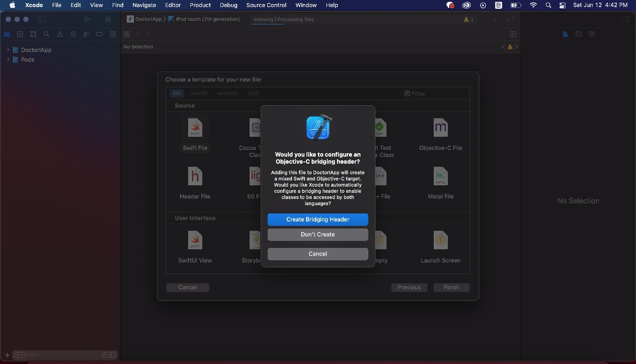Open the Report navigator icon
This screenshot has width=636, height=364.
pos(113,34)
